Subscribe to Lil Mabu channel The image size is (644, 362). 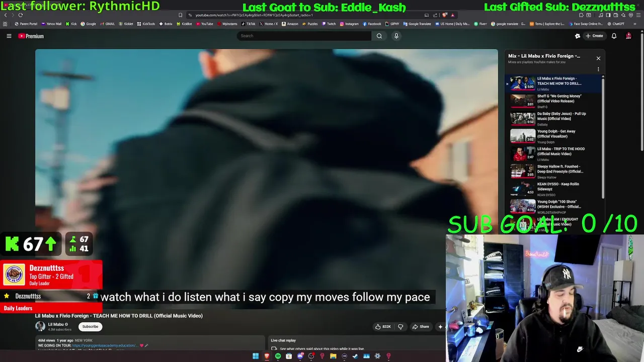tap(91, 326)
